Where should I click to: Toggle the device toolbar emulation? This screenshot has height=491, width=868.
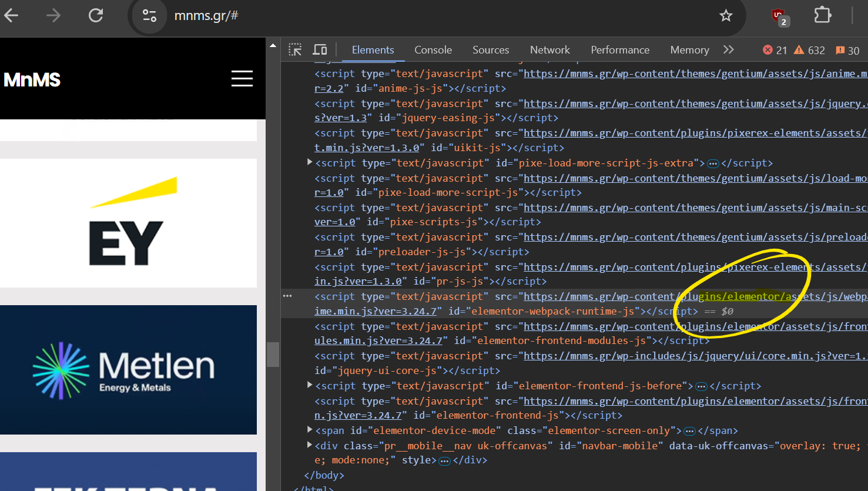click(x=320, y=50)
